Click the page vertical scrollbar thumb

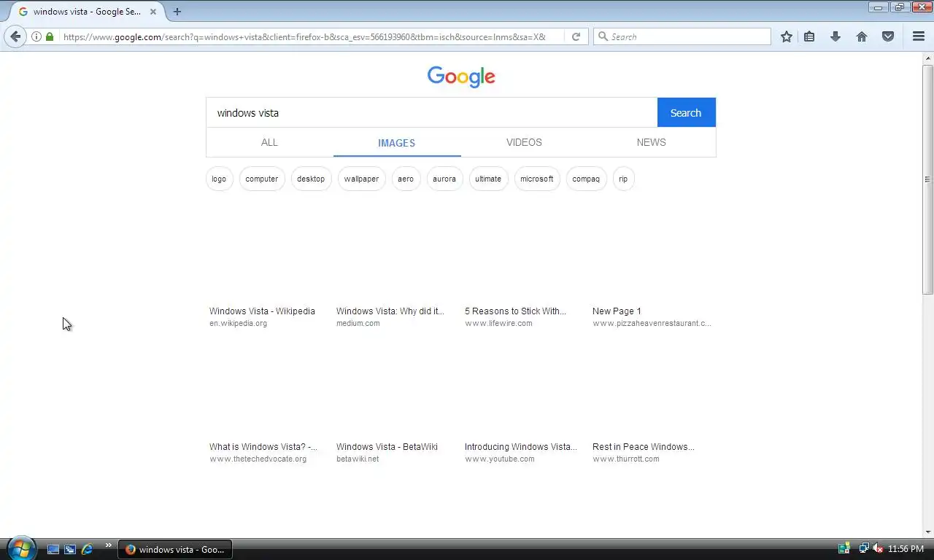(927, 179)
